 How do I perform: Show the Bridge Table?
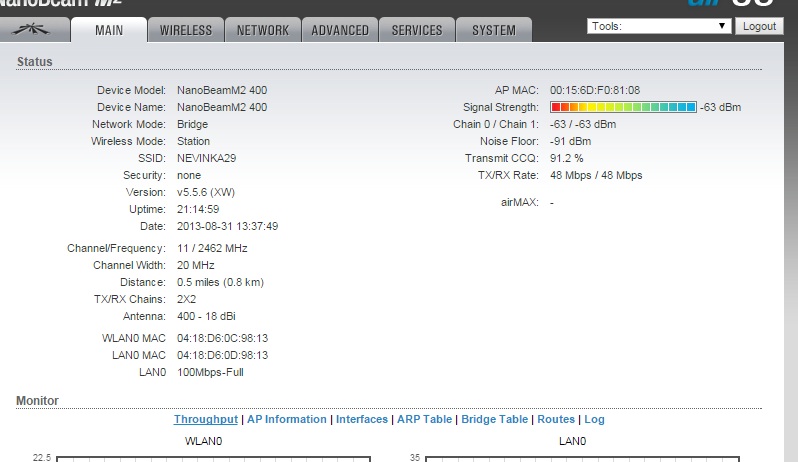pos(495,419)
